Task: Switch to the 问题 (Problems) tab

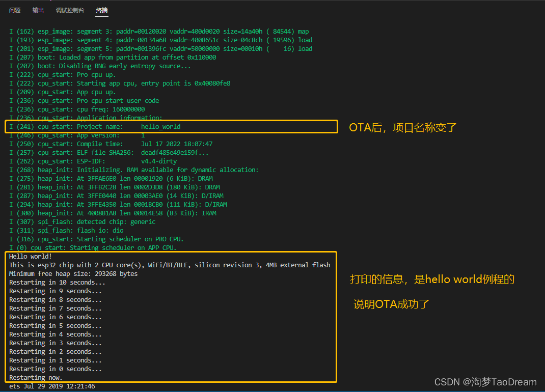Action: pos(14,10)
